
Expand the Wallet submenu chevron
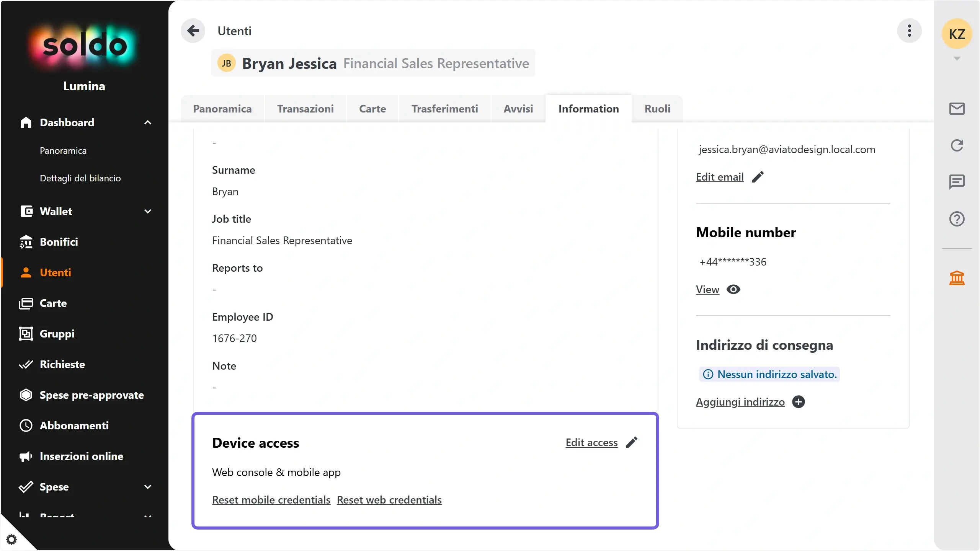(x=147, y=211)
